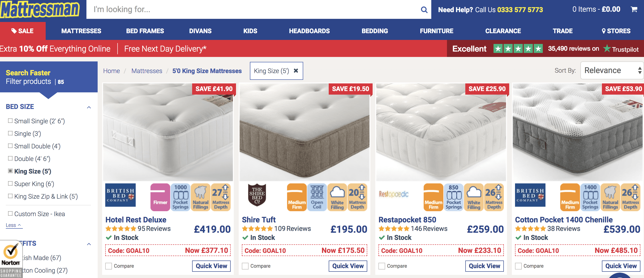Open Quick View for Restapocket 850
The height and width of the screenshot is (278, 644).
[x=484, y=266]
